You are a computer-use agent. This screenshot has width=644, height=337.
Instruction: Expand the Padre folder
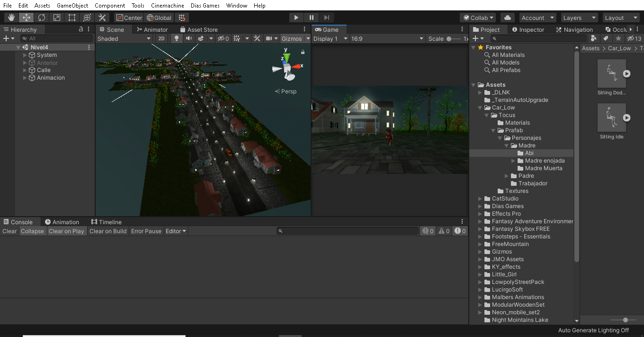pyautogui.click(x=508, y=176)
